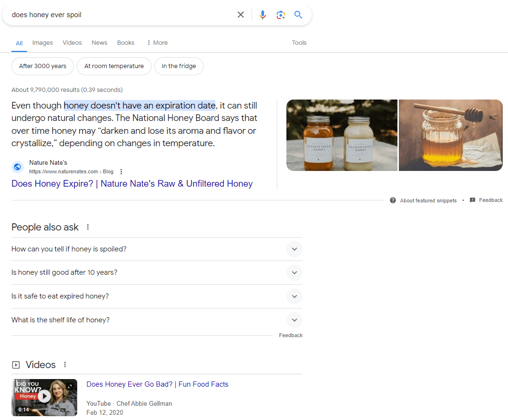Open Google Lens image search
This screenshot has width=508, height=420.
(281, 15)
